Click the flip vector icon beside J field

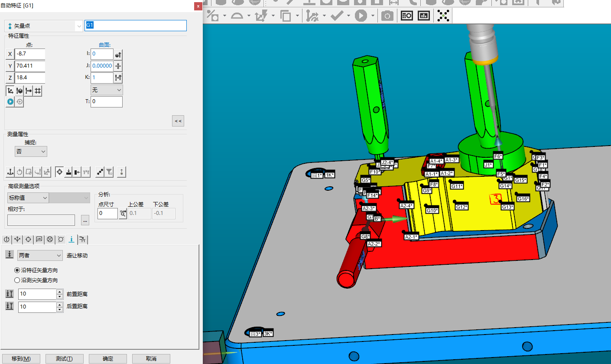(118, 66)
